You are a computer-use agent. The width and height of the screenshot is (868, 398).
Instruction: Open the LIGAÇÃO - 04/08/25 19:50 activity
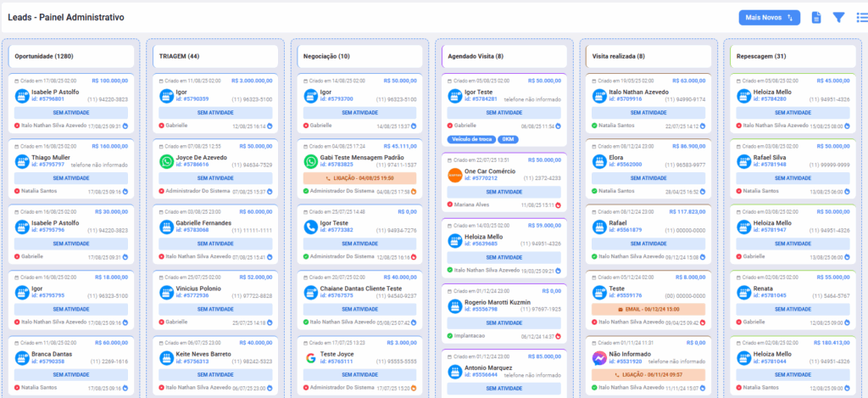pos(359,178)
